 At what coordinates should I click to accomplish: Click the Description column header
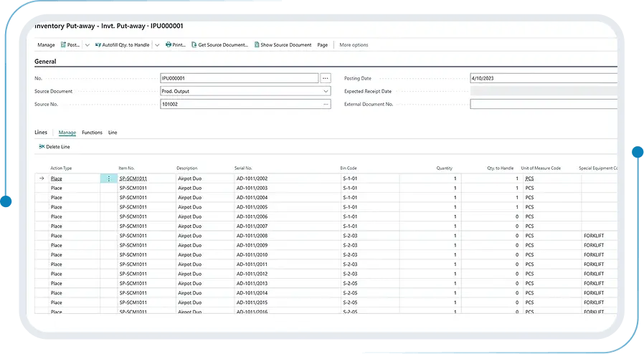tap(187, 168)
